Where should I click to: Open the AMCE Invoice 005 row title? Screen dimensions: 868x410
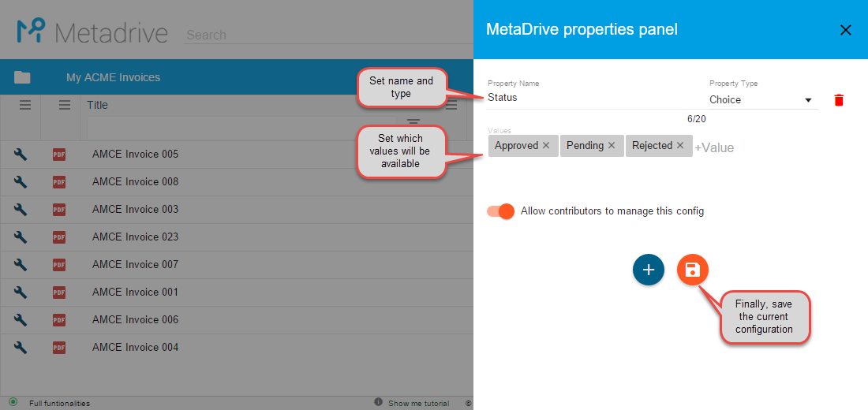(x=135, y=154)
